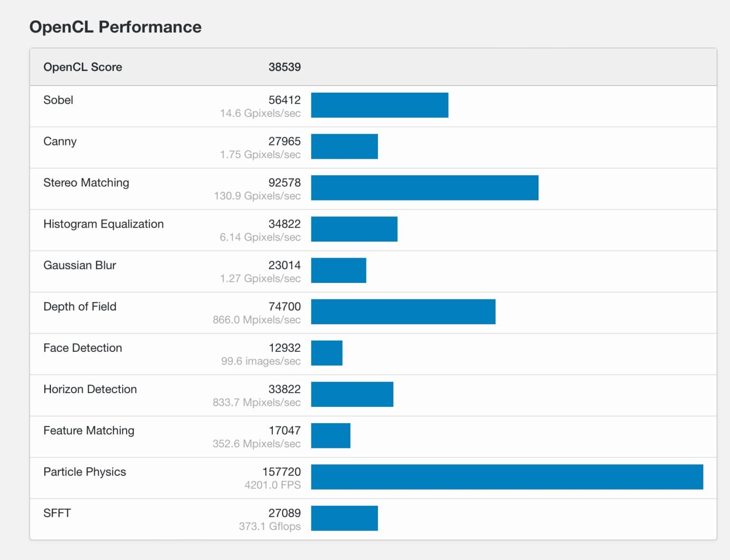The width and height of the screenshot is (730, 560).
Task: Click the Histogram Equalization label
Action: pyautogui.click(x=103, y=224)
